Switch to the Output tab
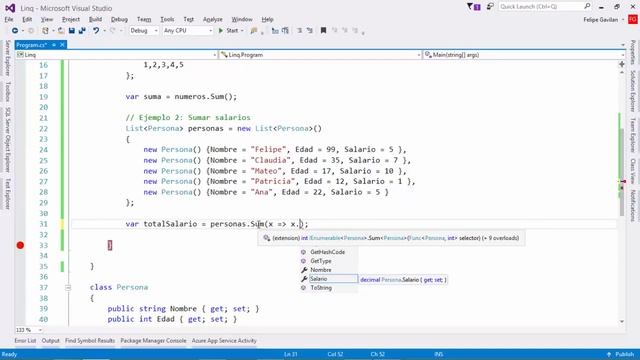 (x=51, y=340)
